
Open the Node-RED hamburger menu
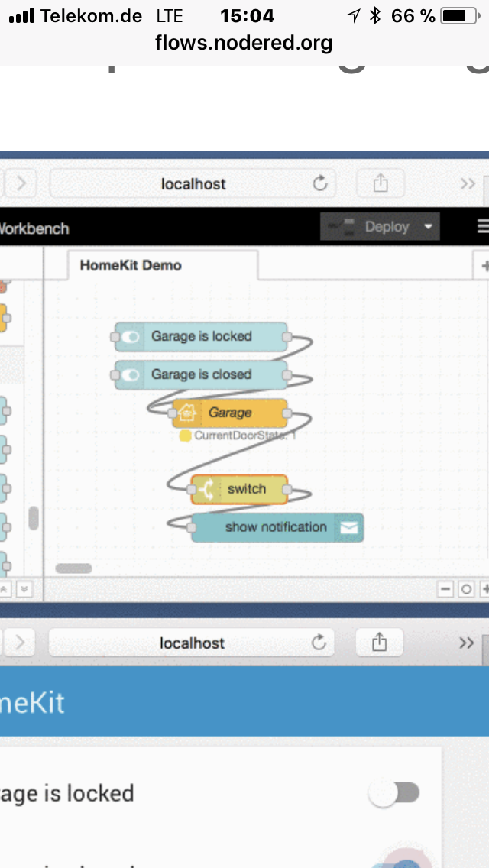click(482, 226)
